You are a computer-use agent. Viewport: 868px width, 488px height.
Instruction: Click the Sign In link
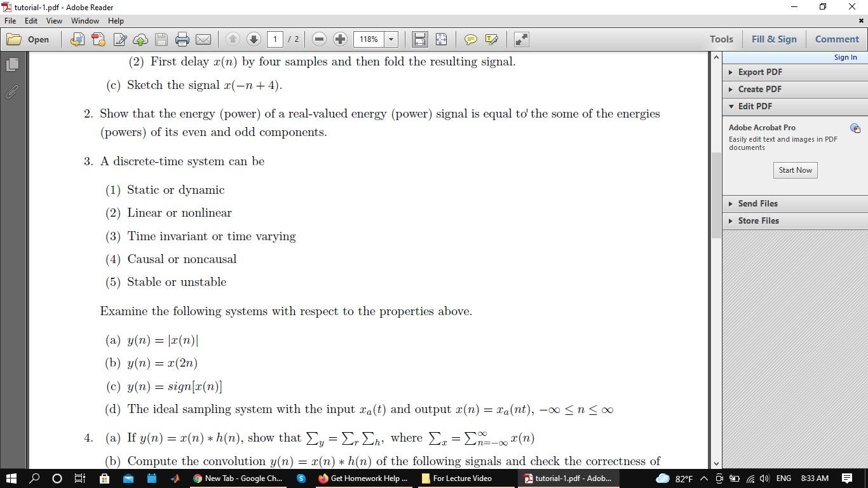[845, 57]
